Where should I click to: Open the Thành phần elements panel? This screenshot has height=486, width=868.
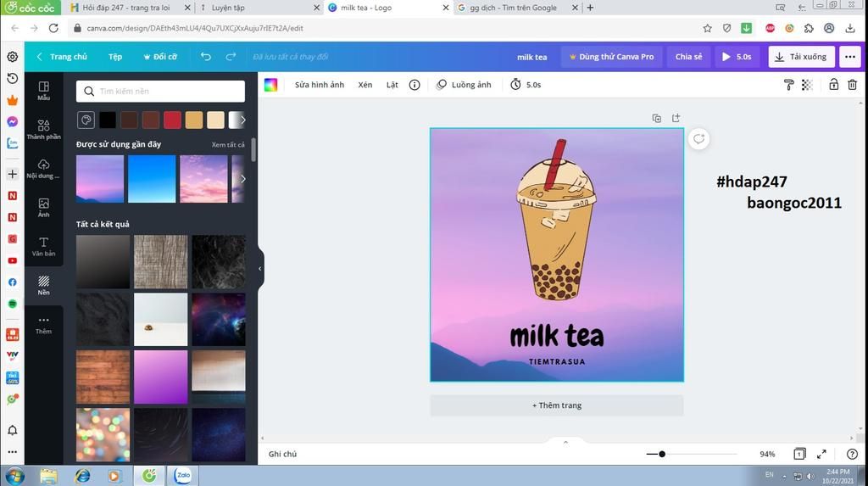point(44,129)
